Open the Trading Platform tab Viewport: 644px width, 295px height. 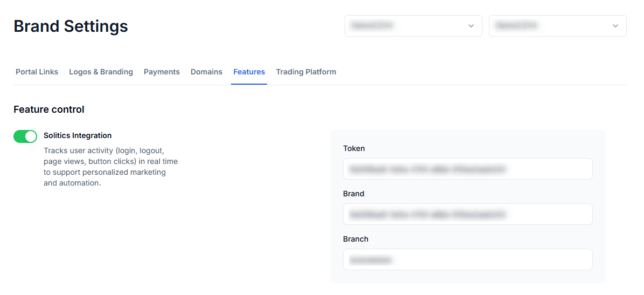coord(306,72)
